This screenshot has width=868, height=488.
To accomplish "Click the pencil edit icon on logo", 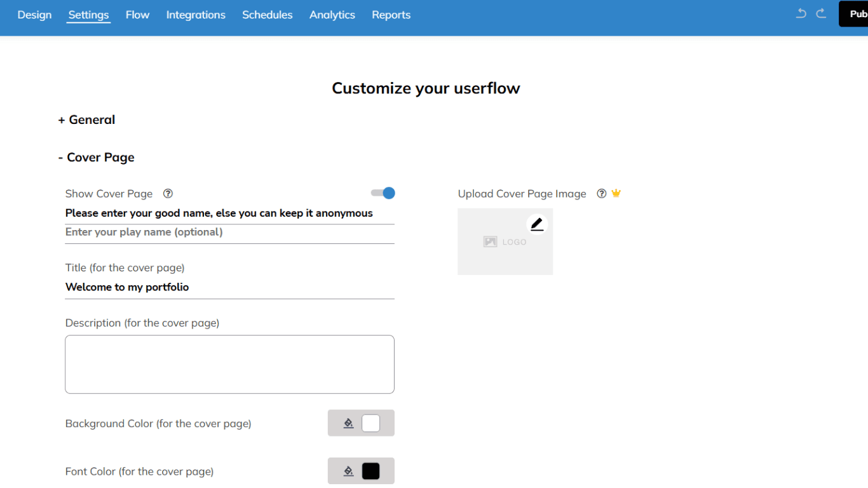I will pyautogui.click(x=537, y=224).
